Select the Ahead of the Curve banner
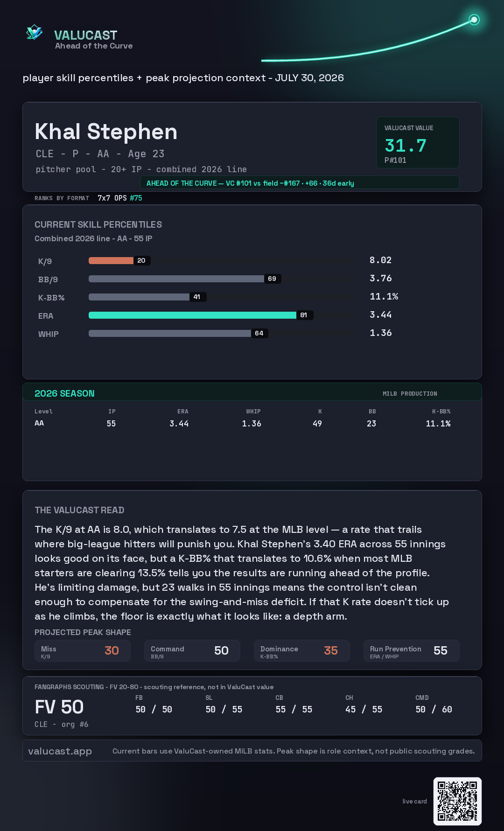The width and height of the screenshot is (504, 831). pyautogui.click(x=300, y=183)
